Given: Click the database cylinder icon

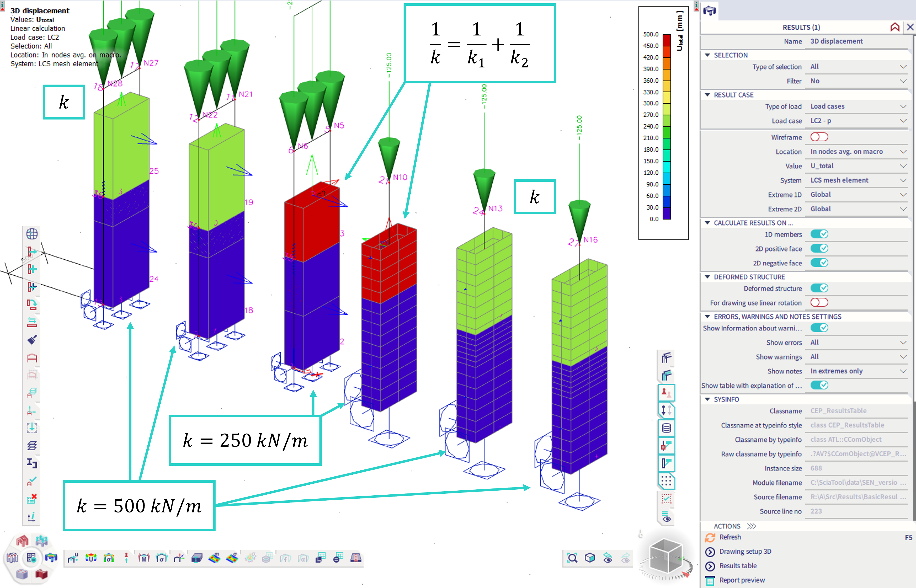Looking at the screenshot, I should [666, 428].
